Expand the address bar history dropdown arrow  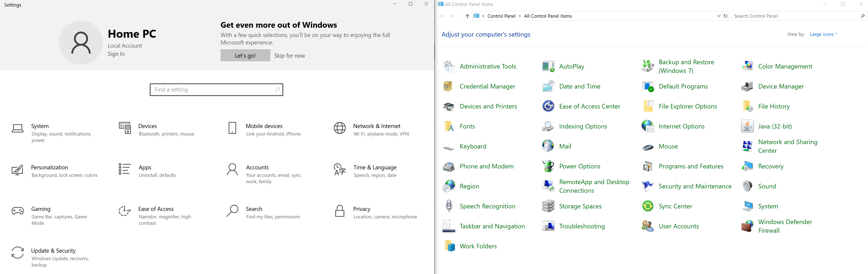click(x=719, y=16)
